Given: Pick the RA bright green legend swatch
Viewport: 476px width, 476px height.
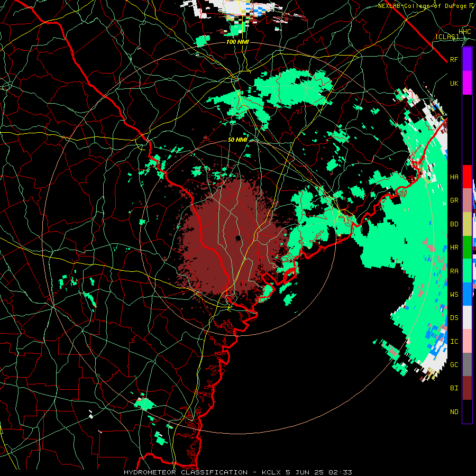Looking at the screenshot, I should (x=467, y=271).
